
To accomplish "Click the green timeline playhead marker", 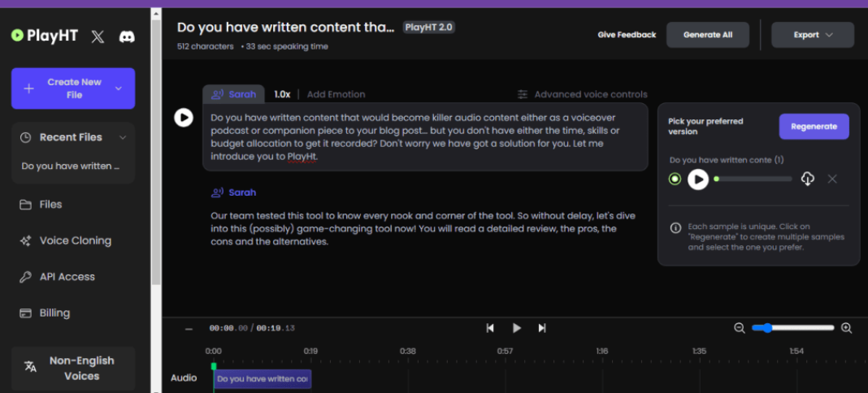I will click(214, 366).
